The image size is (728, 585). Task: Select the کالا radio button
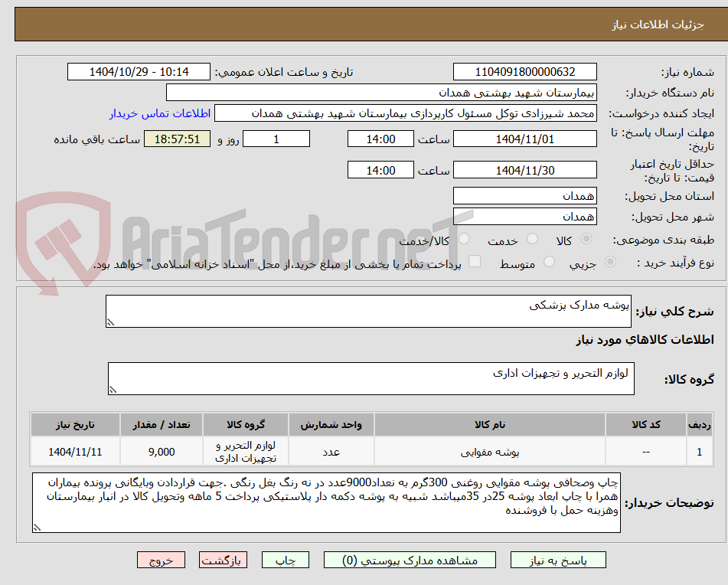(586, 239)
